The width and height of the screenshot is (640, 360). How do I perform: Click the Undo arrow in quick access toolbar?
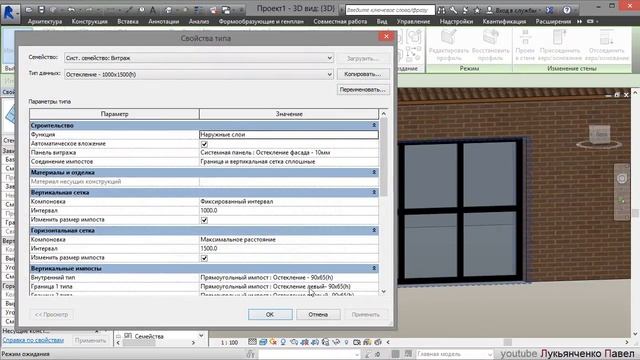(71, 9)
